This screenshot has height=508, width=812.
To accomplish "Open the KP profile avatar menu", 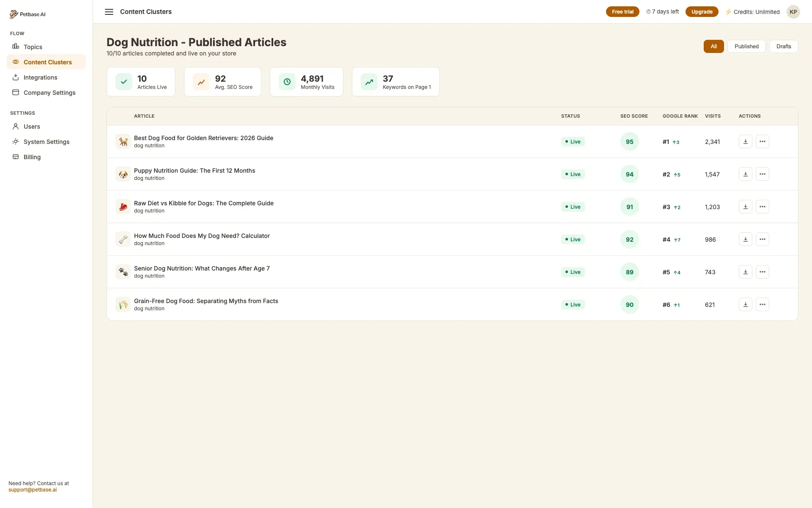I will pos(793,12).
